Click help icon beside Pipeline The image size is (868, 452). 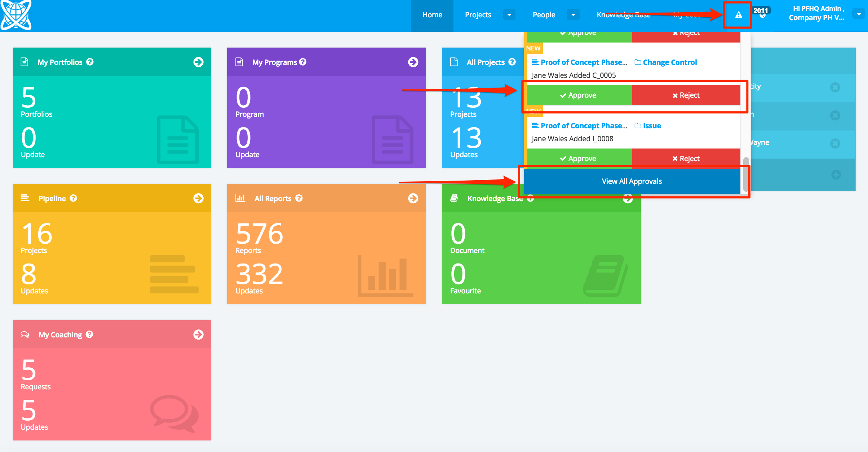pos(74,198)
